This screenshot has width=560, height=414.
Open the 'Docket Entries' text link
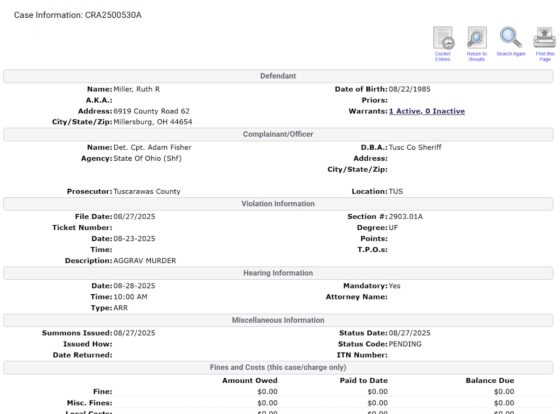click(443, 56)
